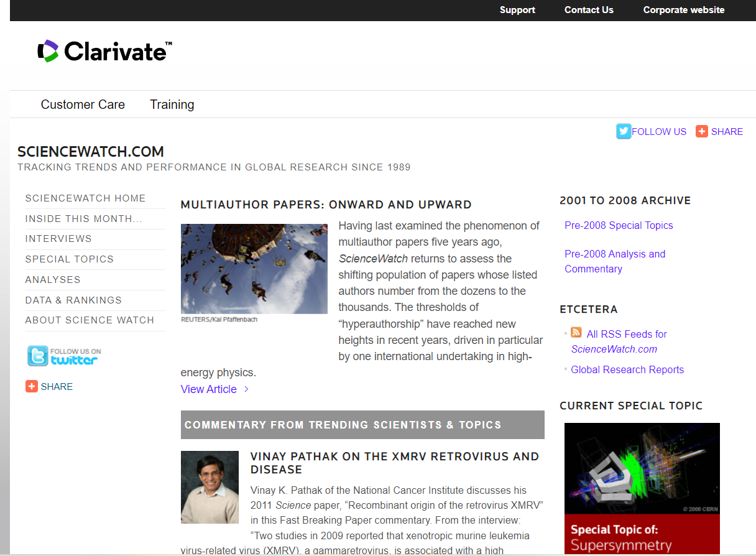
Task: Go to ScienceWatch Home in sidebar
Action: [x=85, y=198]
